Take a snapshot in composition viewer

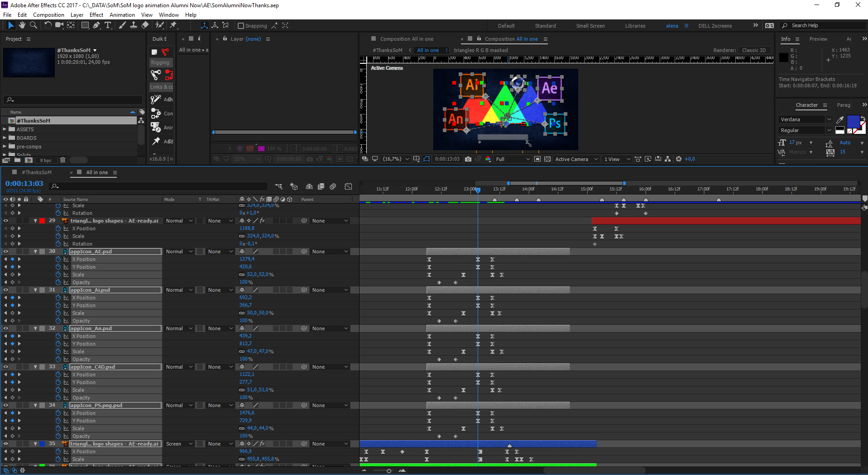click(x=468, y=159)
